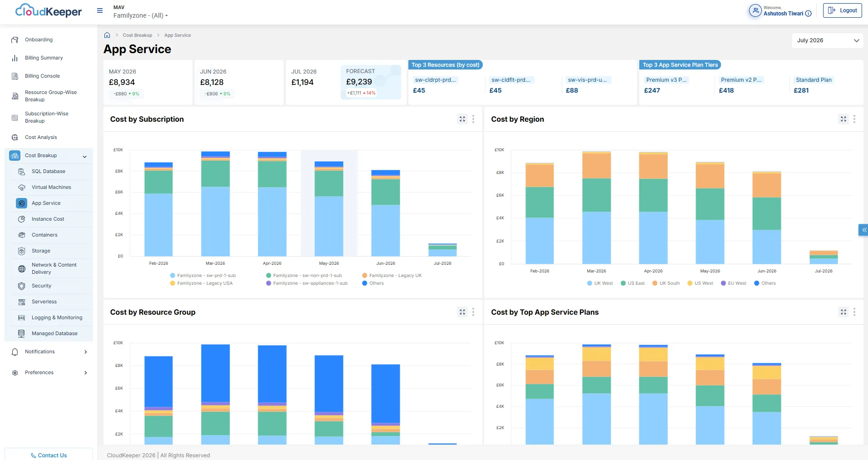This screenshot has width=868, height=460.
Task: Click the Subscription-Wise Breakup icon
Action: click(x=15, y=118)
